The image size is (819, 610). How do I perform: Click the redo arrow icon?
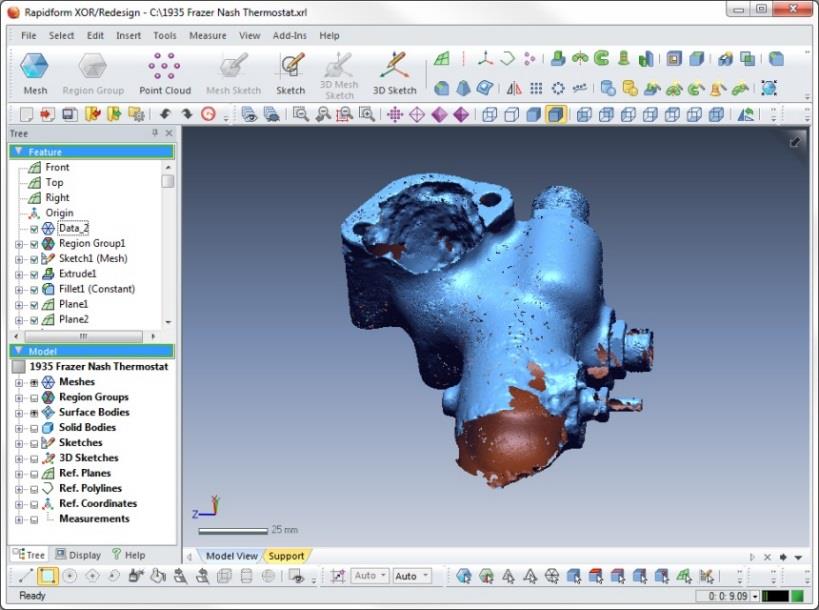click(186, 113)
